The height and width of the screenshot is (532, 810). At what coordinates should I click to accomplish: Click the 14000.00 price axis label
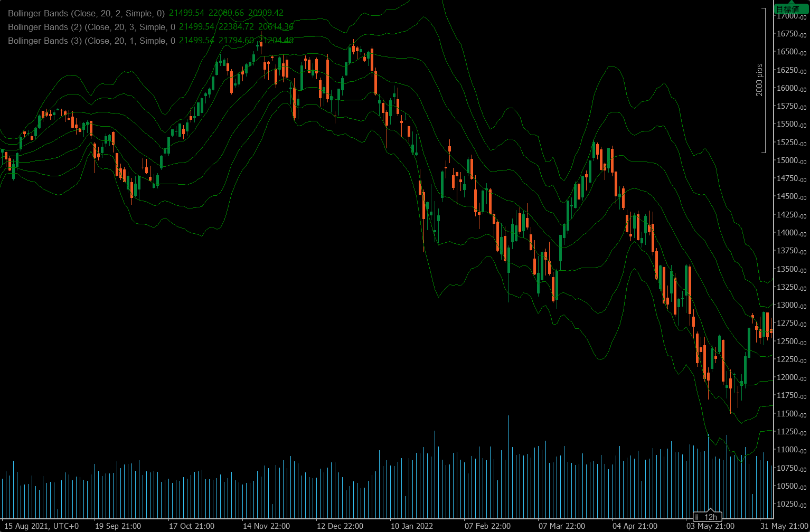click(791, 233)
